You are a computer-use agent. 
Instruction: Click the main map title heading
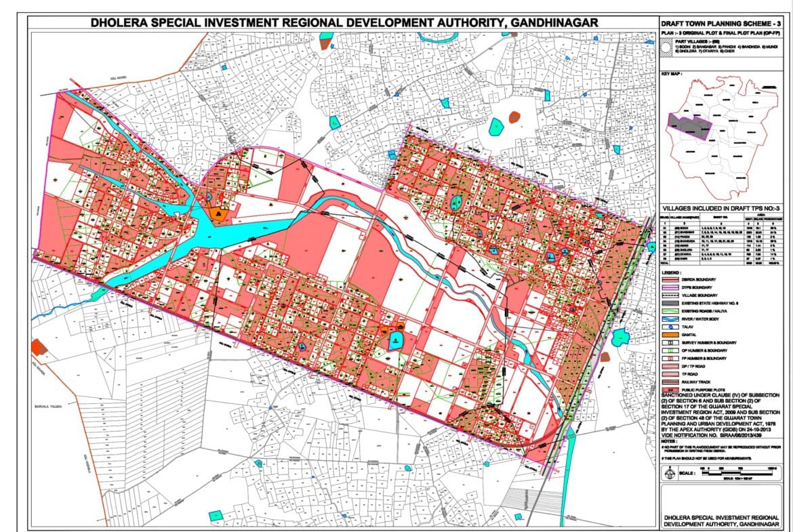[344, 23]
